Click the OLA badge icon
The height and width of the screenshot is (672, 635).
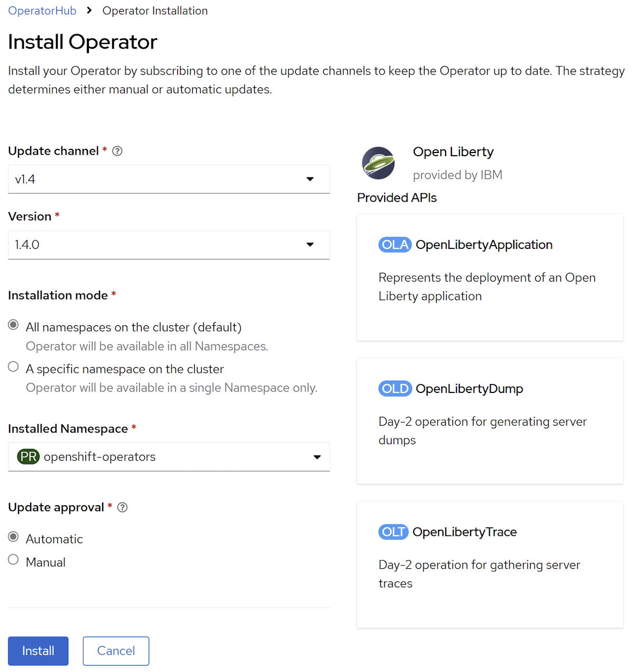(395, 245)
